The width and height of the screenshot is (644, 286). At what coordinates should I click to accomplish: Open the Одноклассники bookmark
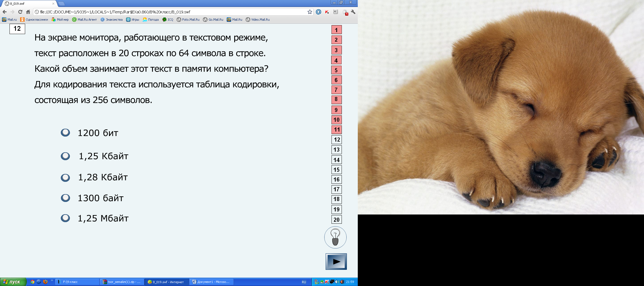coord(34,20)
